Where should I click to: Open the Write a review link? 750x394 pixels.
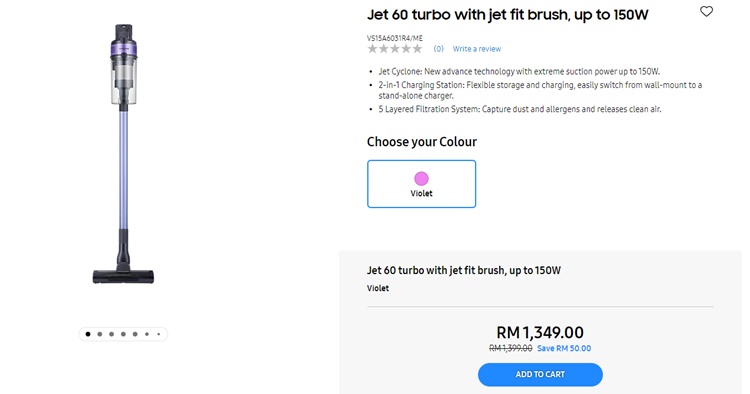[477, 49]
